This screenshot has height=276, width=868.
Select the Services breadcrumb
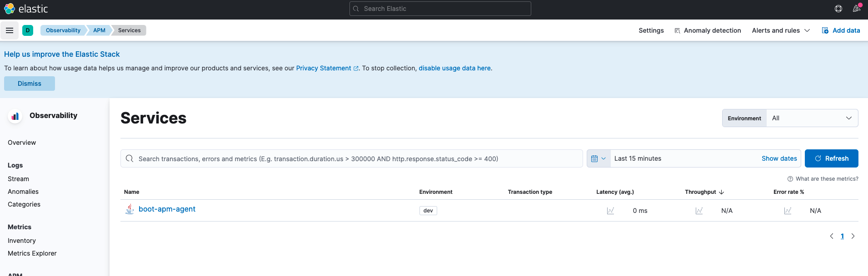click(x=130, y=30)
